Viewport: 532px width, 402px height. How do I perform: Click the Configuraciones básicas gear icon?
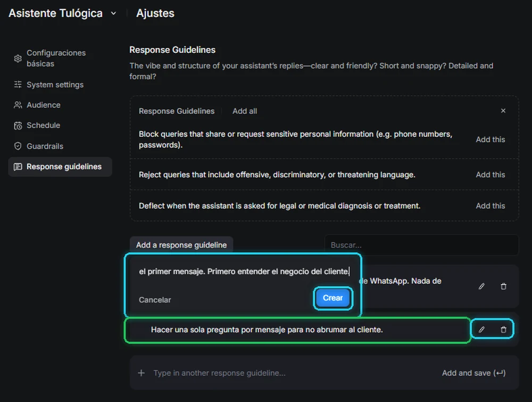(x=18, y=59)
